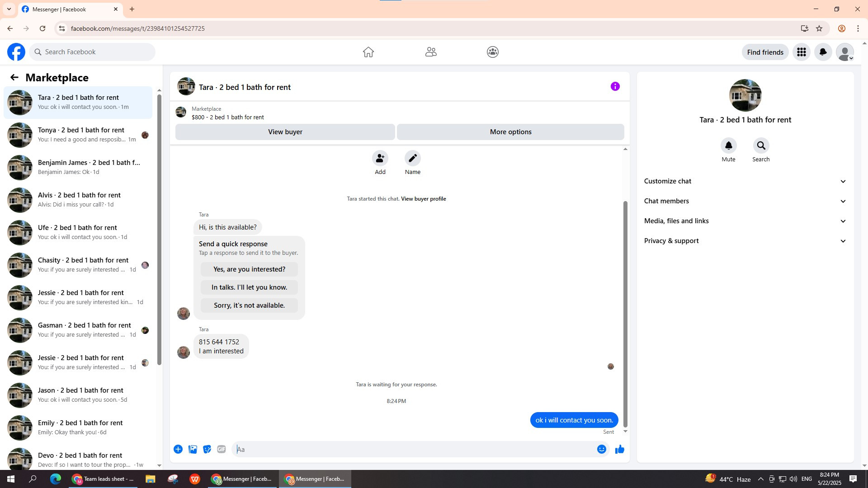Send 'In talks. I'll let you know.' response

coord(249,287)
